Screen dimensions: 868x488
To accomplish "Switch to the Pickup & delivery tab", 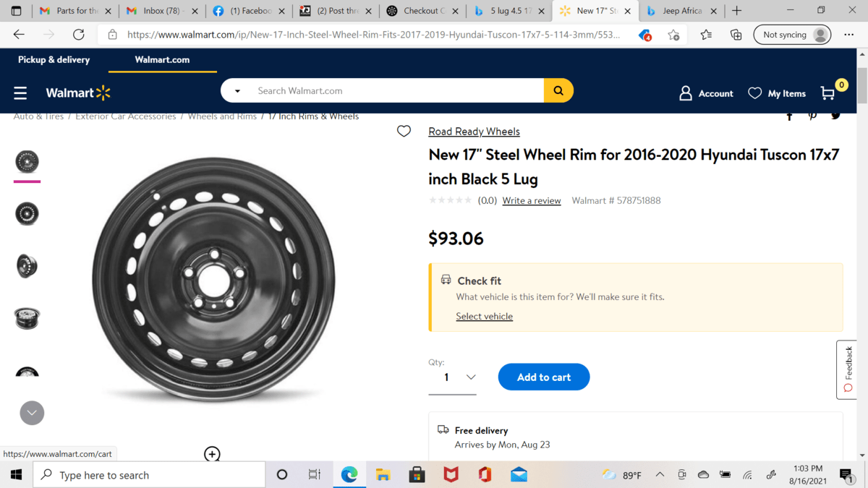I will coord(54,60).
